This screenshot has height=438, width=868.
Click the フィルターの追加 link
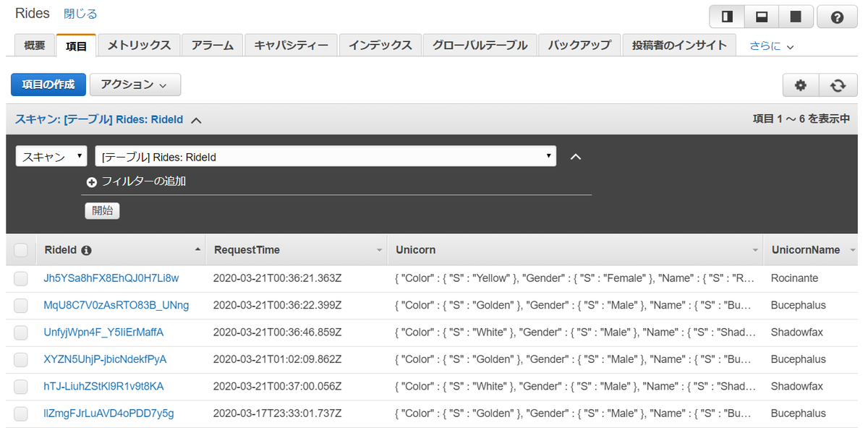point(144,181)
